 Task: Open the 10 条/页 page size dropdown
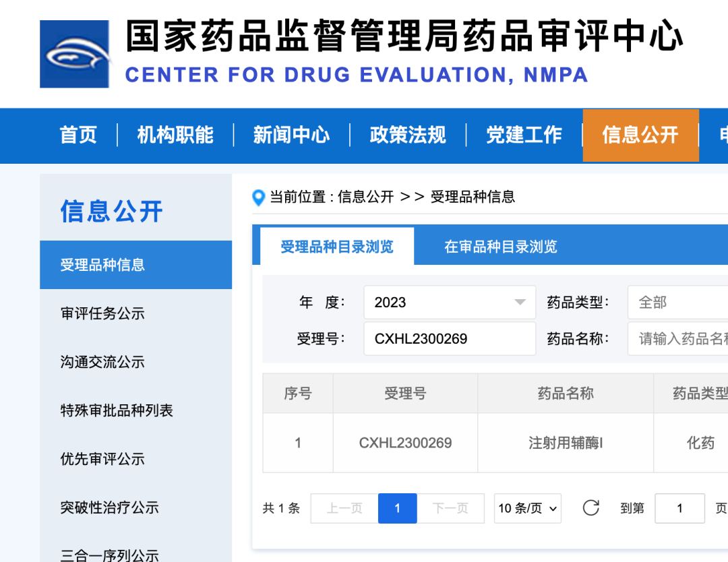(527, 509)
